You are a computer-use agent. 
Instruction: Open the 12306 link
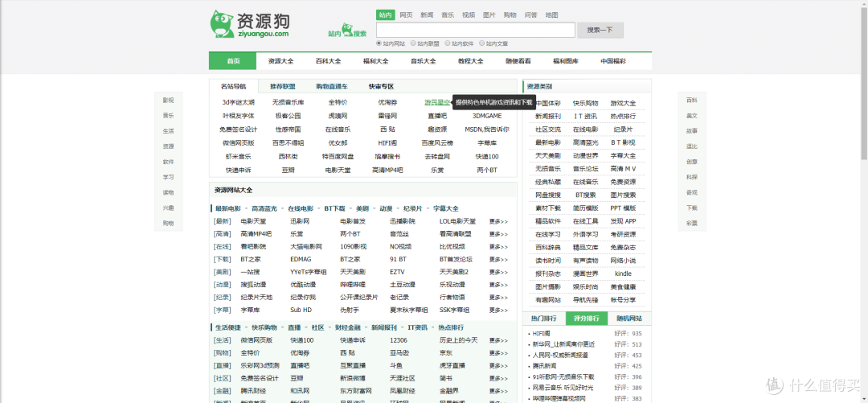click(399, 340)
